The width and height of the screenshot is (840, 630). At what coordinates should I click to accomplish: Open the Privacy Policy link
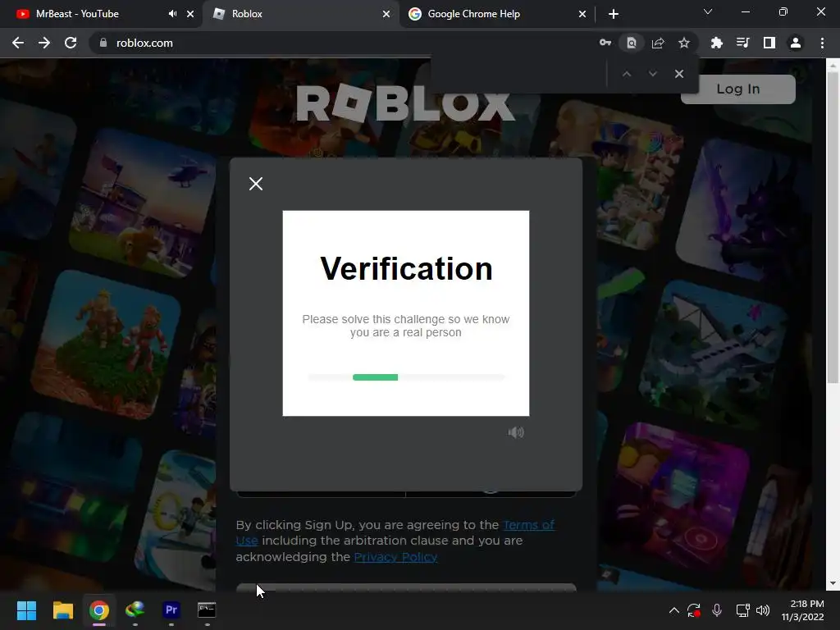395,557
